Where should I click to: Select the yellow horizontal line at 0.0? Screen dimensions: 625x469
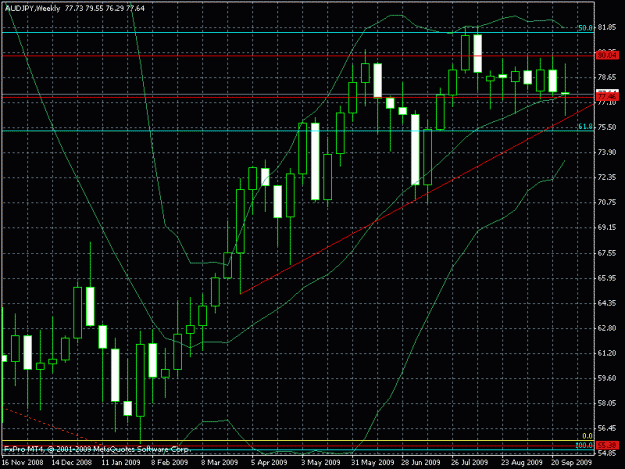(x=298, y=441)
